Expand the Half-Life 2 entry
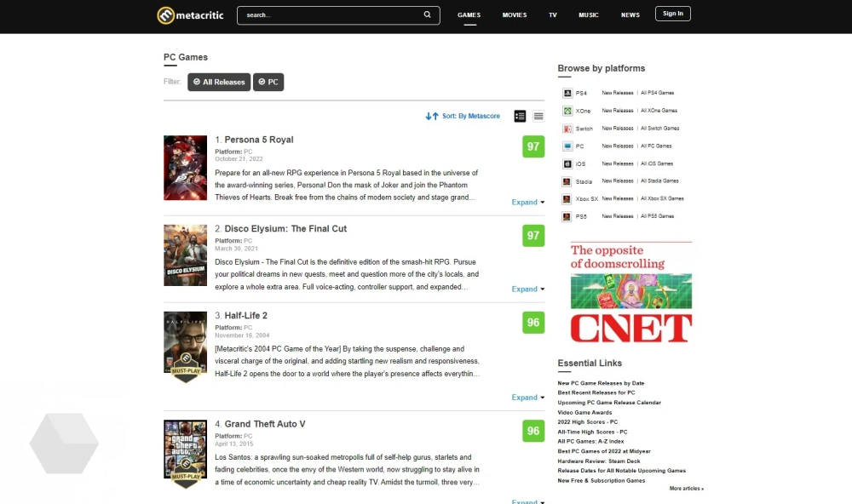The width and height of the screenshot is (852, 504). click(x=527, y=398)
